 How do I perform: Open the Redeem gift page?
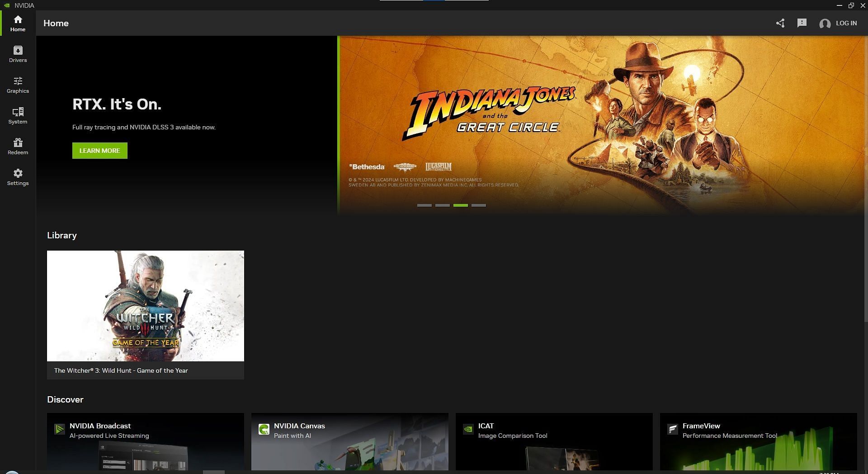18,146
